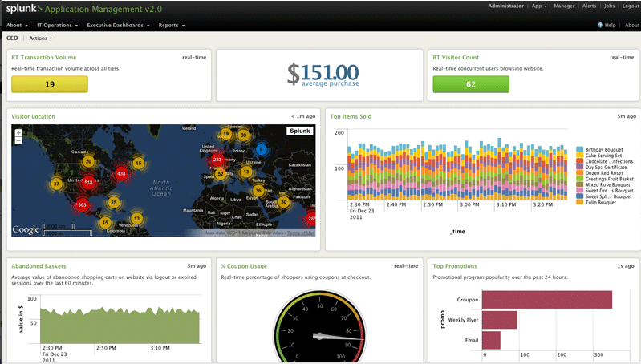Select the 52 cluster marker near Spain
Screen dimensions: 641x364
221,174
